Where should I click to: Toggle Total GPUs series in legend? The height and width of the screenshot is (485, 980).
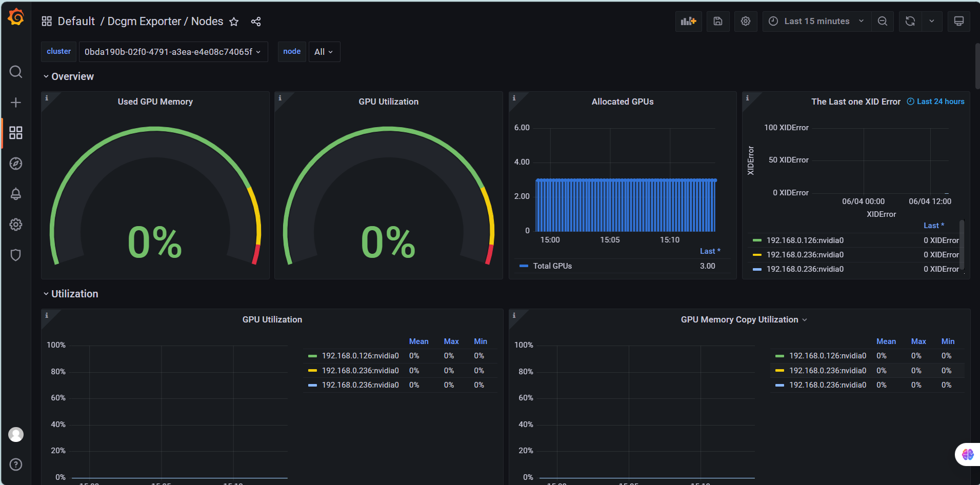[552, 266]
